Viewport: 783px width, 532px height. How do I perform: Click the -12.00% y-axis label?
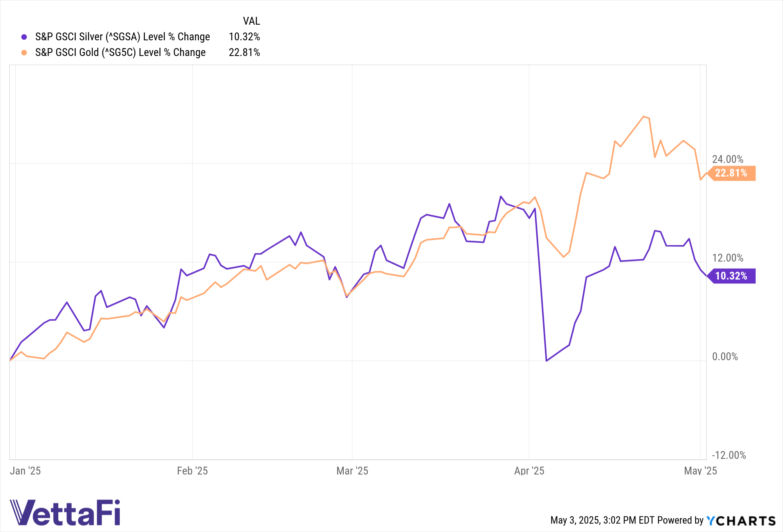pyautogui.click(x=729, y=455)
